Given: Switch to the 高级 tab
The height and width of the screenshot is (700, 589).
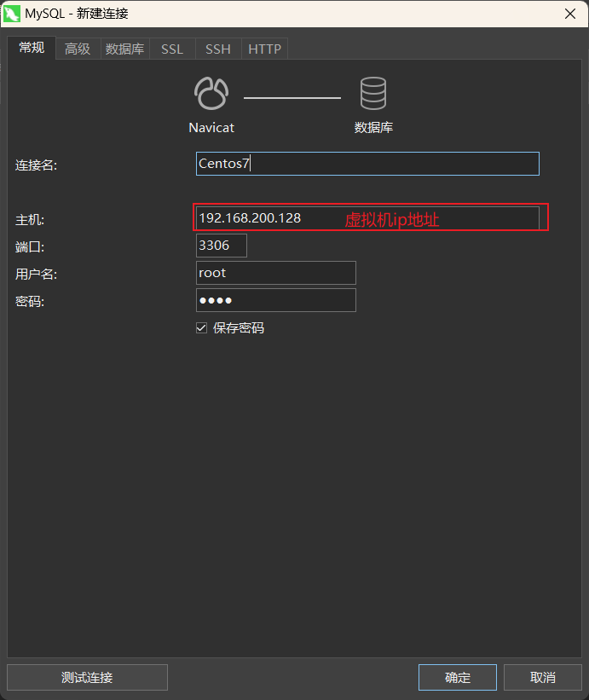Looking at the screenshot, I should click(x=78, y=49).
